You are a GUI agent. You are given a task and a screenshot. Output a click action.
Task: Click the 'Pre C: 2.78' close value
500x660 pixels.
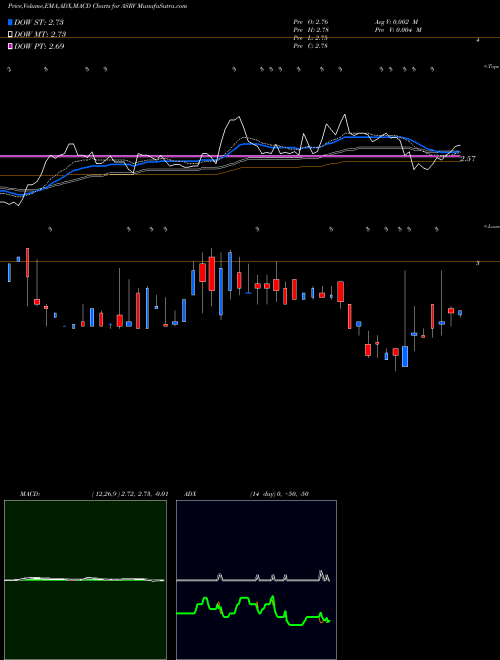point(311,46)
